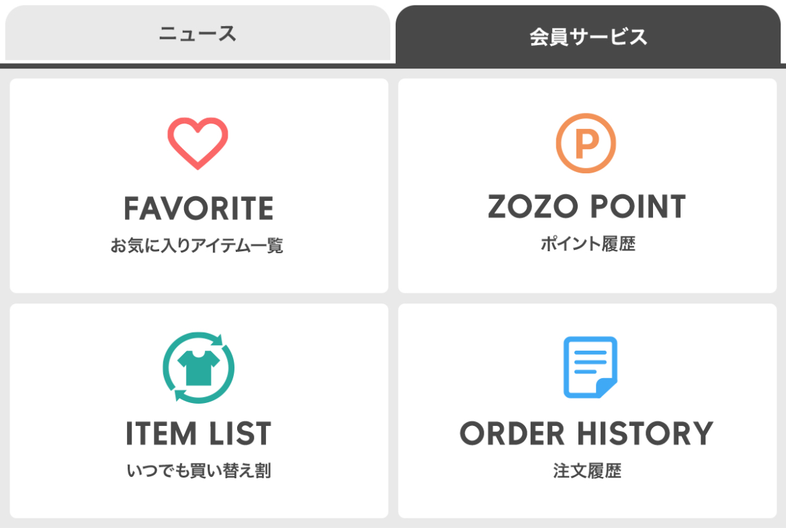Screen dimensions: 786x532
Task: Click the いつでも買い替え割 subtitle text
Action: (198, 471)
